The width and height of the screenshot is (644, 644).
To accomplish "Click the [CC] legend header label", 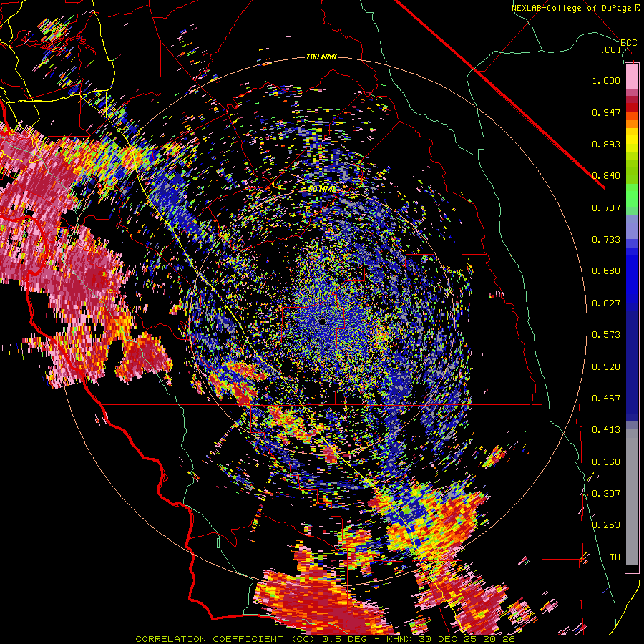I will point(611,49).
